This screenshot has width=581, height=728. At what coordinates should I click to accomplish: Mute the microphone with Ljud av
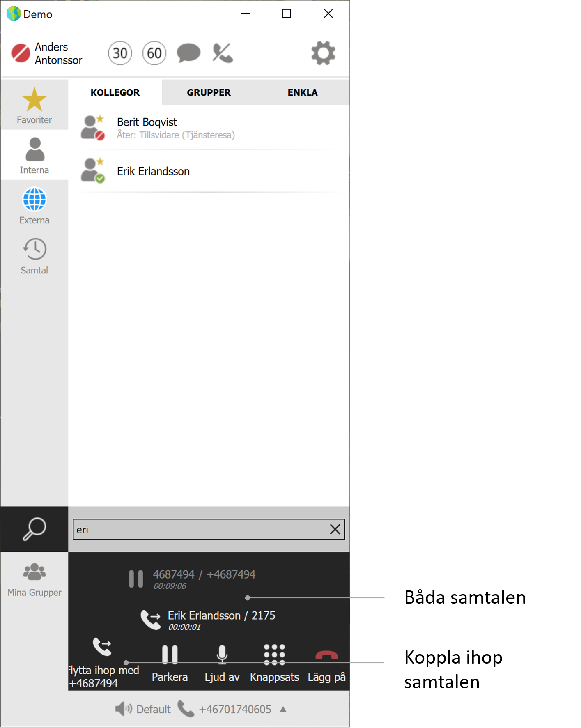222,663
